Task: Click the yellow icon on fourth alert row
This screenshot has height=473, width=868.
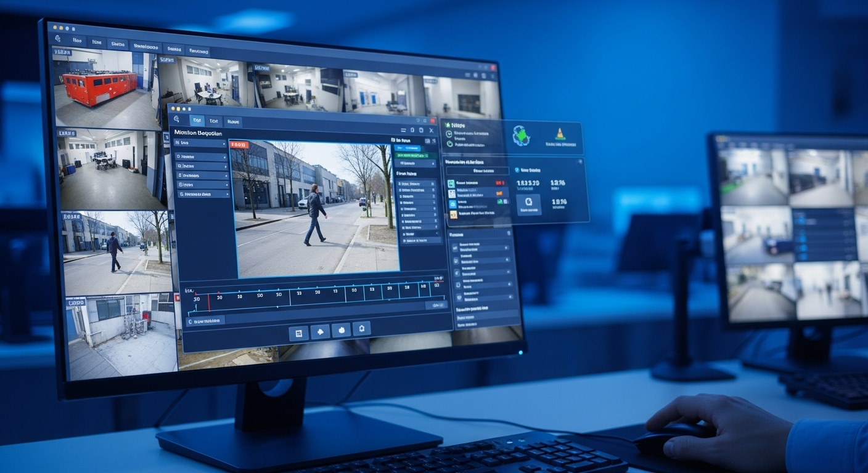Action: pos(452,214)
